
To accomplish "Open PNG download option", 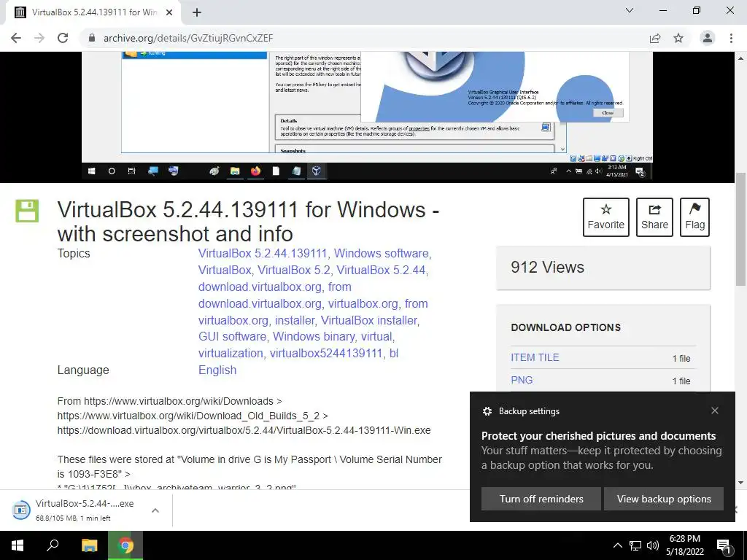I will coord(522,380).
